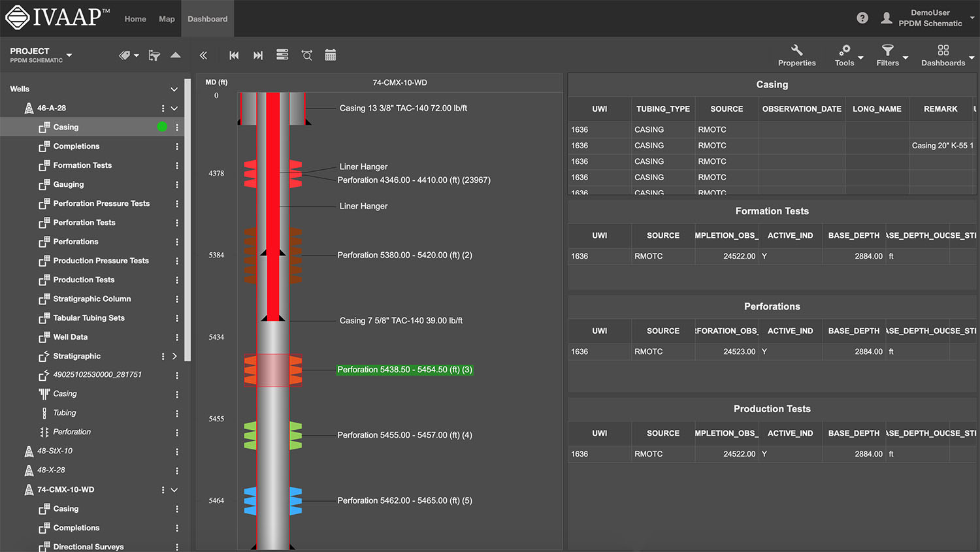This screenshot has height=552, width=980.
Task: Open options menu for Stratigraphic Column row
Action: 177,299
